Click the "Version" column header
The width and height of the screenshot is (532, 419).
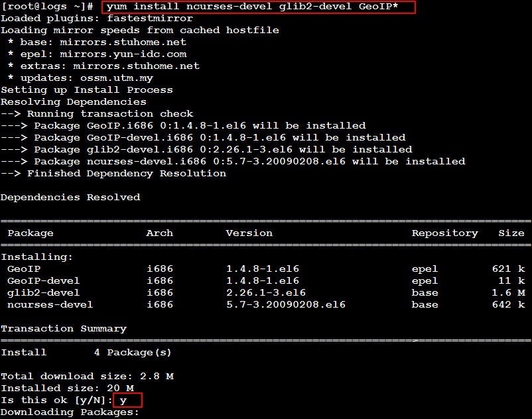[x=249, y=233]
